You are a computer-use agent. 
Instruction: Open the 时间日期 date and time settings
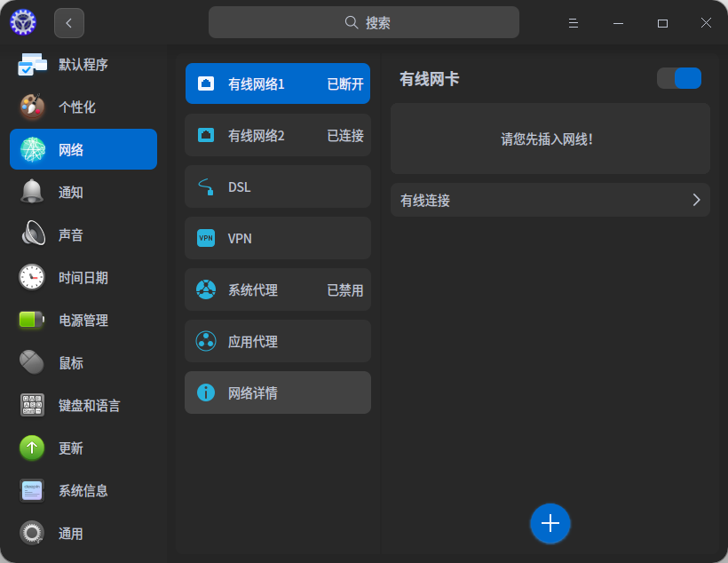pos(83,277)
